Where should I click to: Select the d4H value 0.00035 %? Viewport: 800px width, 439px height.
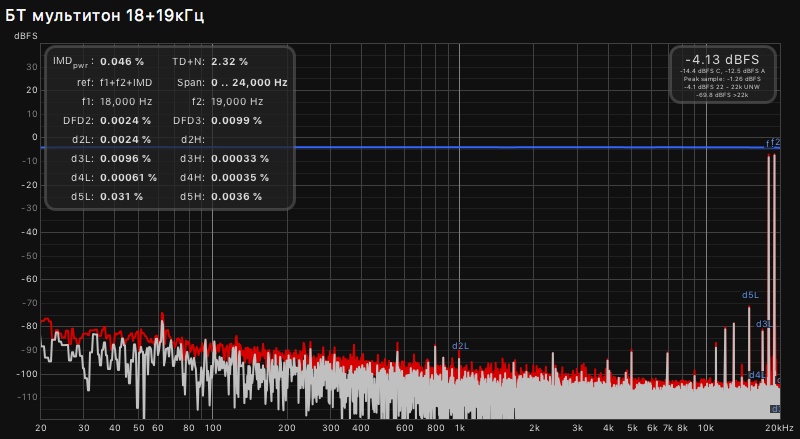240,178
